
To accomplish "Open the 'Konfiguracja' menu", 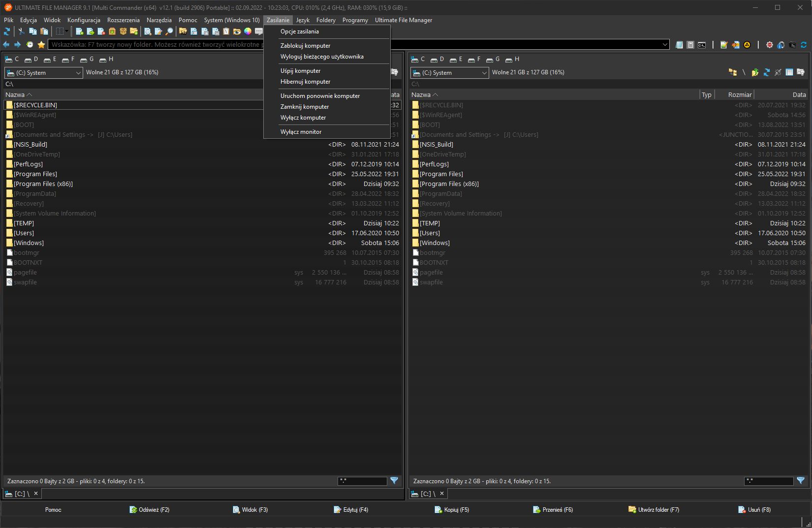I will click(84, 20).
